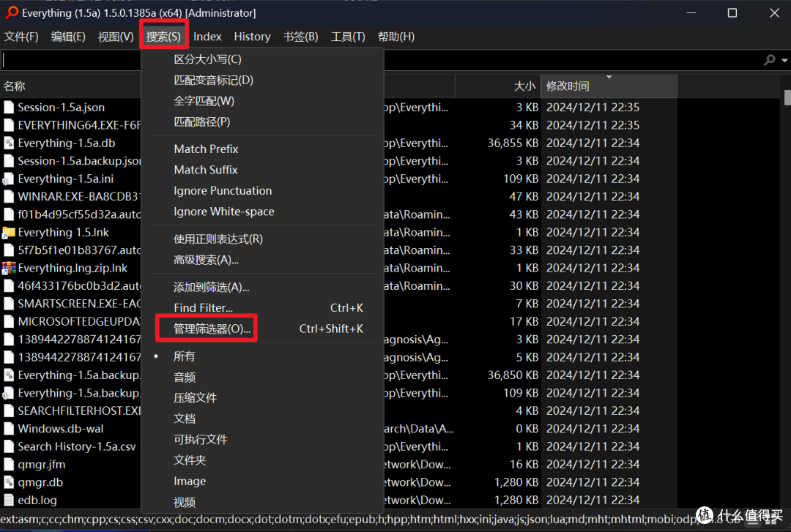This screenshot has width=791, height=532.
Task: Select the 视频 video filter
Action: [262, 502]
